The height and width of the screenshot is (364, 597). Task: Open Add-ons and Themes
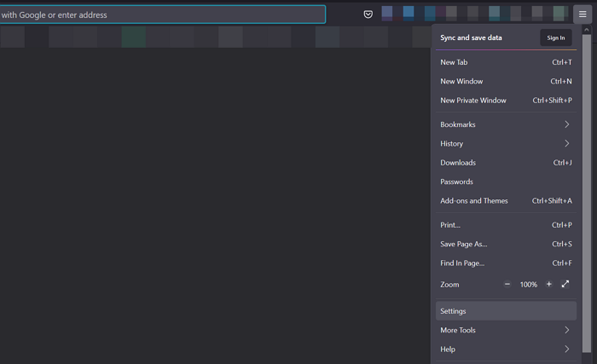pos(506,200)
